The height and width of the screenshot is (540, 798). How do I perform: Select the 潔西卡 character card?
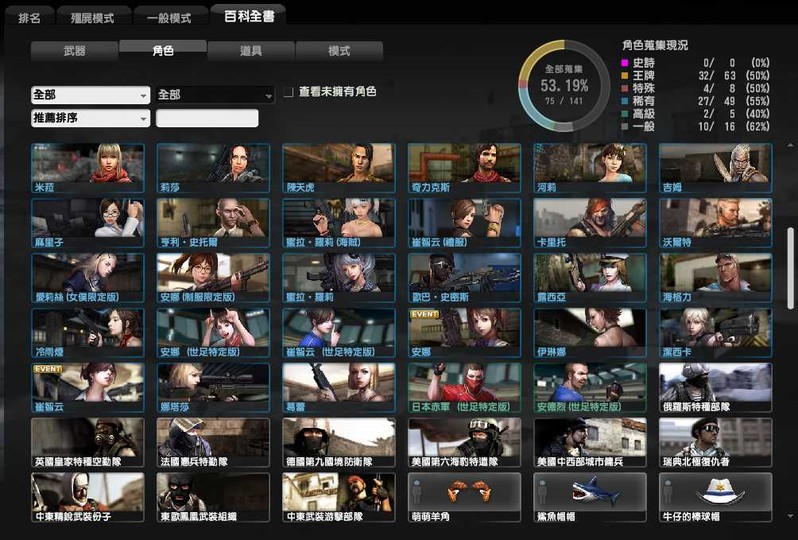[x=716, y=333]
